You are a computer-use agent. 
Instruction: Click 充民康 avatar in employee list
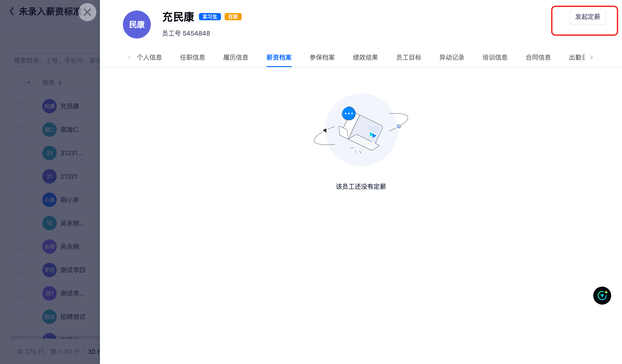[49, 106]
